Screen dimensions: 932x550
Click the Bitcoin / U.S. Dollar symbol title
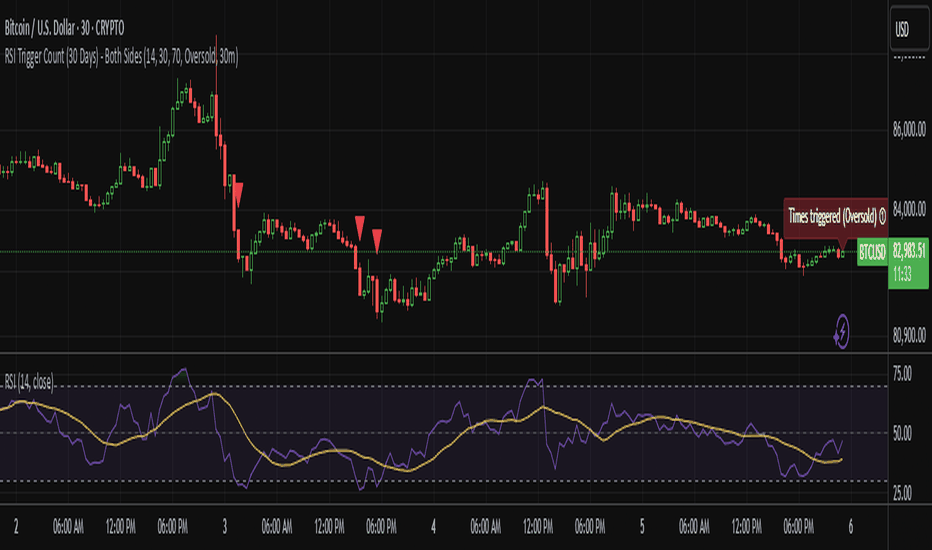(x=64, y=27)
